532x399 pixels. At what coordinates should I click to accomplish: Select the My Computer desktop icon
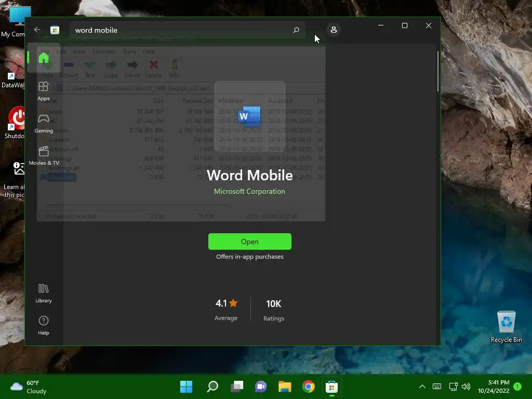pos(14,22)
